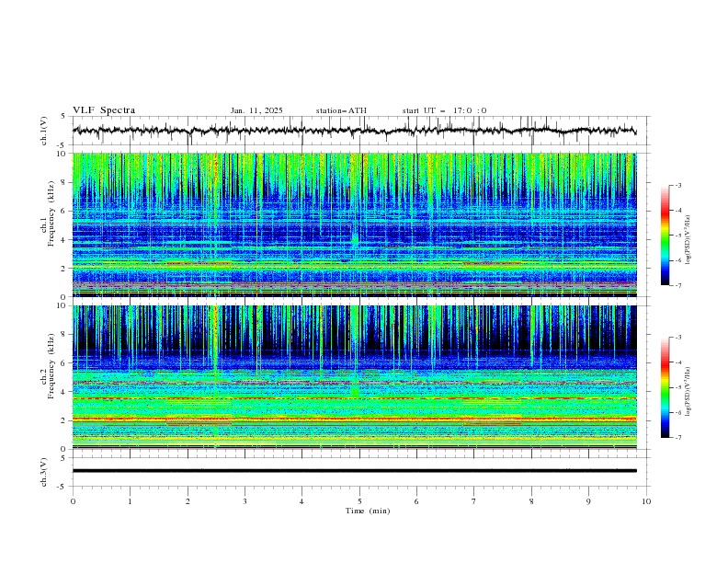
Task: Click ch.1 "Frequency (kHz)" axis label
Action: click(51, 213)
